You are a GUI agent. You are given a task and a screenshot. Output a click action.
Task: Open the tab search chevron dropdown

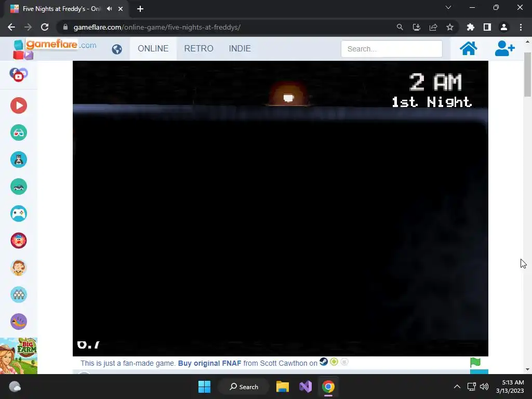click(448, 7)
